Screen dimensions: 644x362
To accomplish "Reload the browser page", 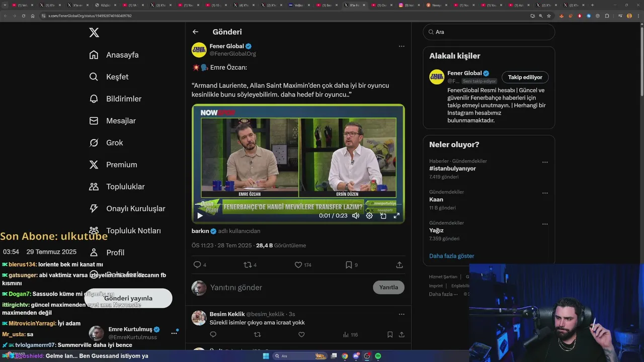I will click(23, 16).
